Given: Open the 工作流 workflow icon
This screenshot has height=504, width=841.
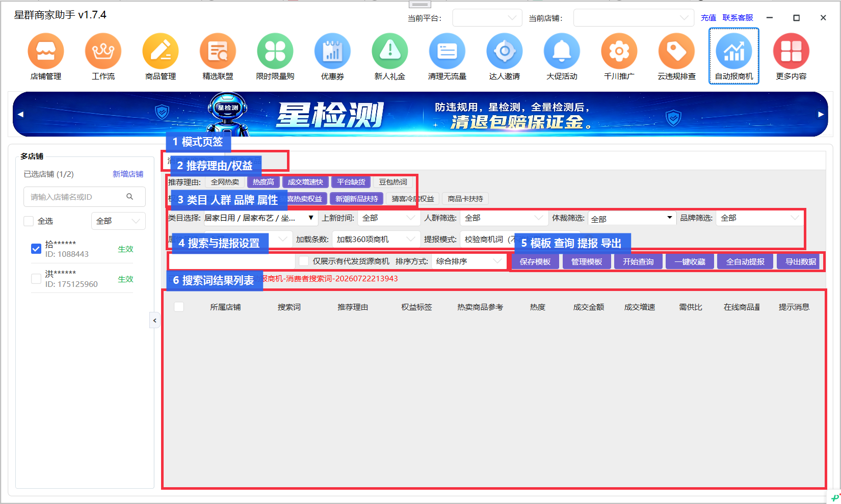Looking at the screenshot, I should (x=103, y=51).
